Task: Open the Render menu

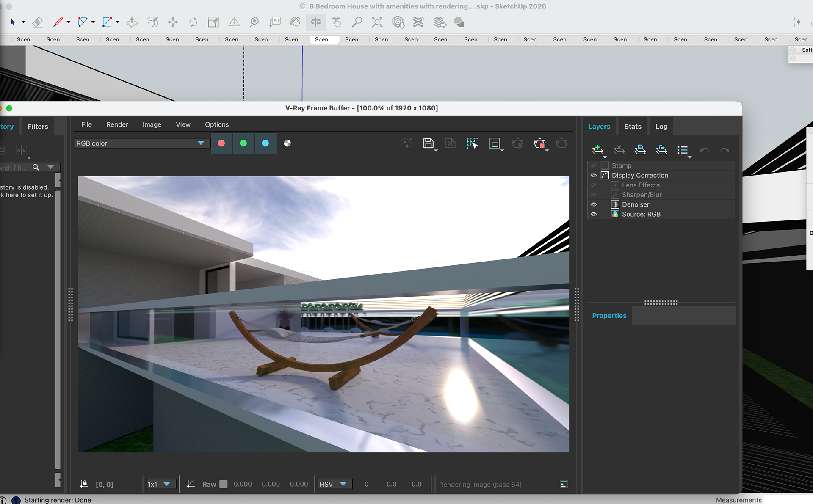Action: 117,124
